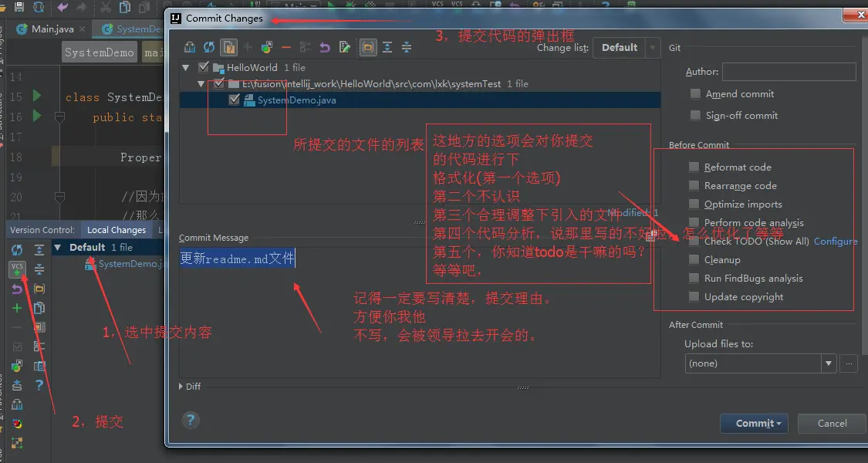Click Edit Source pencil icon in commit toolbar

pos(344,48)
